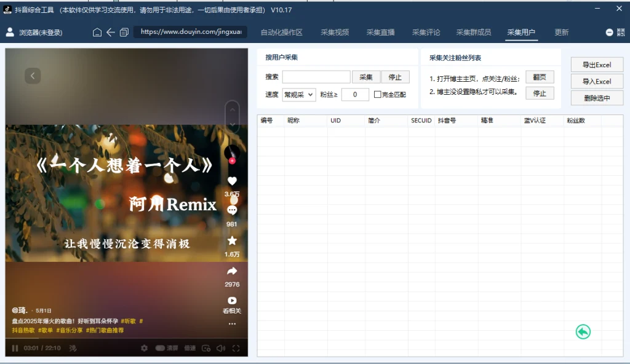Pause the video playback
Viewport: 630px width, 364px height.
15,349
